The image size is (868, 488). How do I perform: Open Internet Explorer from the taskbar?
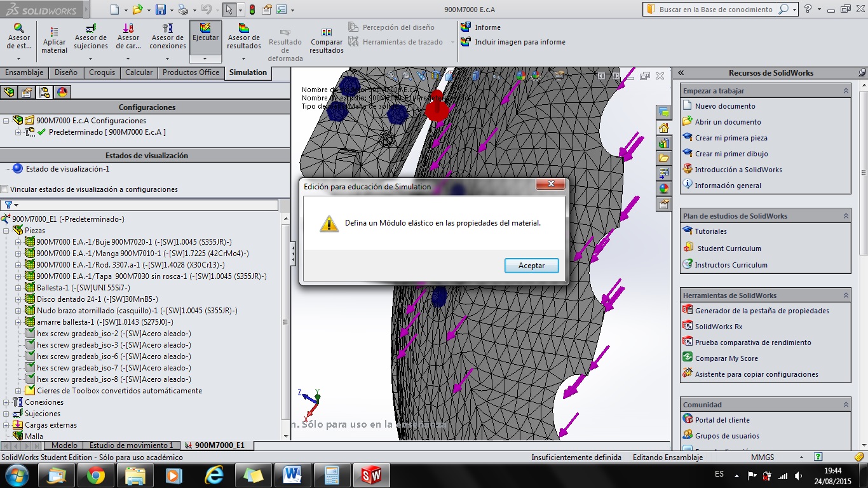214,475
